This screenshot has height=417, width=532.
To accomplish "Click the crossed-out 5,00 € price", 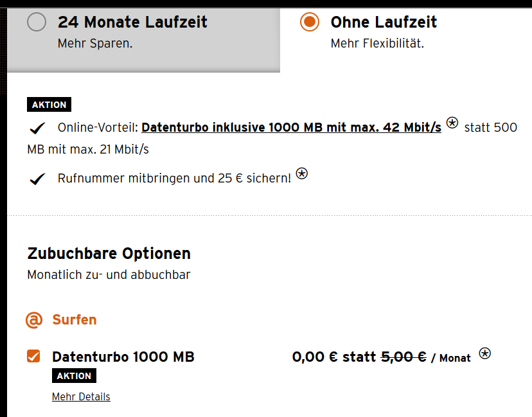I will point(403,357).
